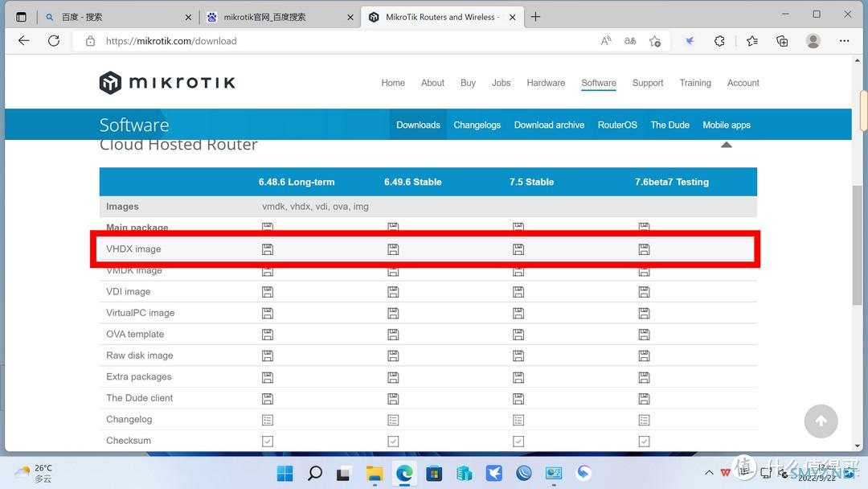868x489 pixels.
Task: Open a new browser tab
Action: 535,17
